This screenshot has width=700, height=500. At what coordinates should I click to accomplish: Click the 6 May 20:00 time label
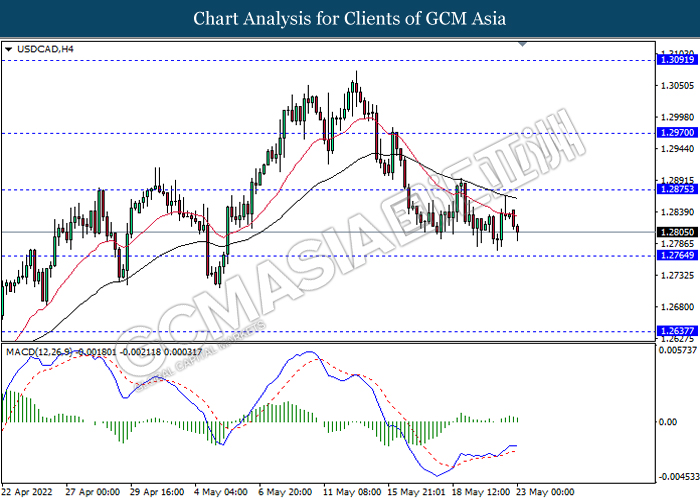285,492
